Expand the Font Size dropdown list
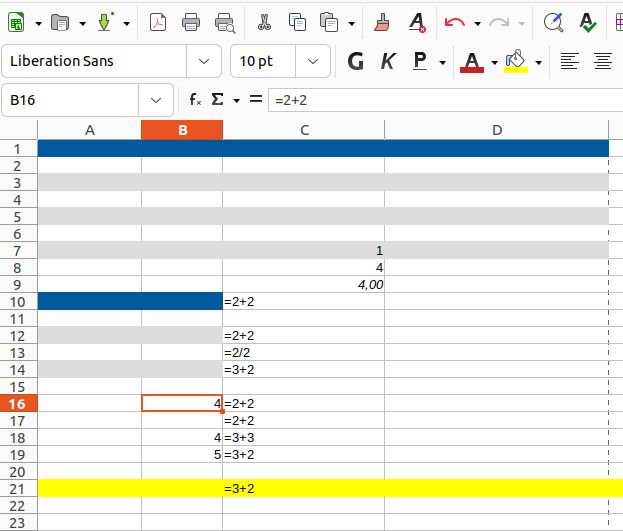This screenshot has height=531, width=623. click(313, 61)
